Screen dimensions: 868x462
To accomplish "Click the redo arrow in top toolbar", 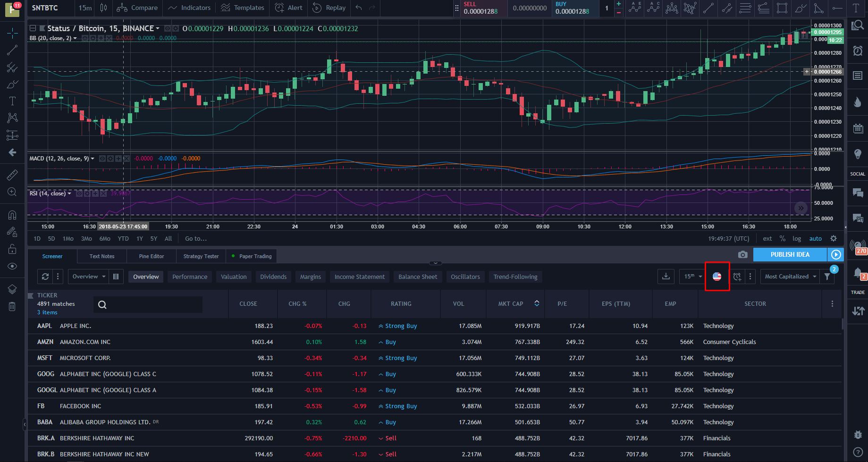I will (372, 8).
